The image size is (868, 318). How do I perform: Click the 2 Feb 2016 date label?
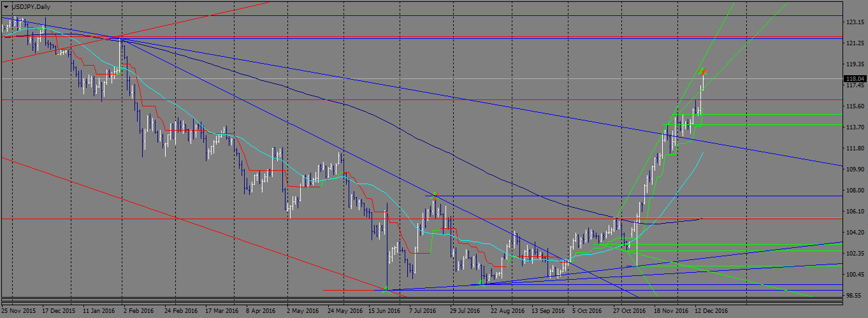[140, 311]
